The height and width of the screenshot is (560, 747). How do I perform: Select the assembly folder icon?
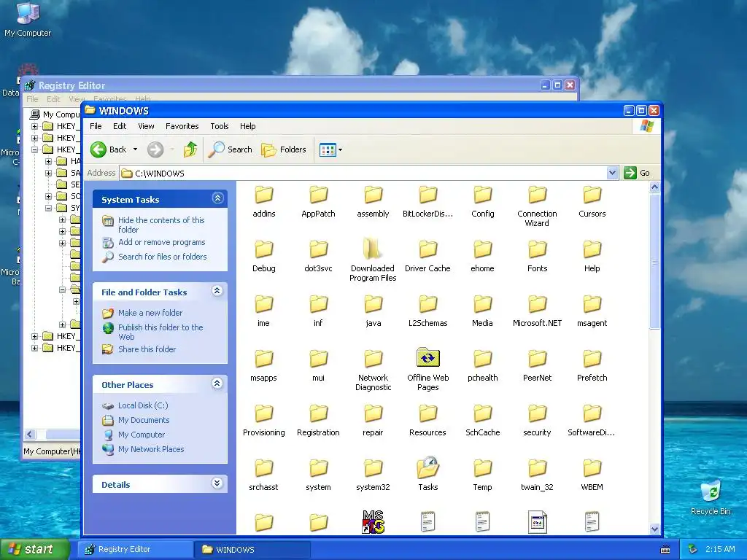(x=373, y=195)
